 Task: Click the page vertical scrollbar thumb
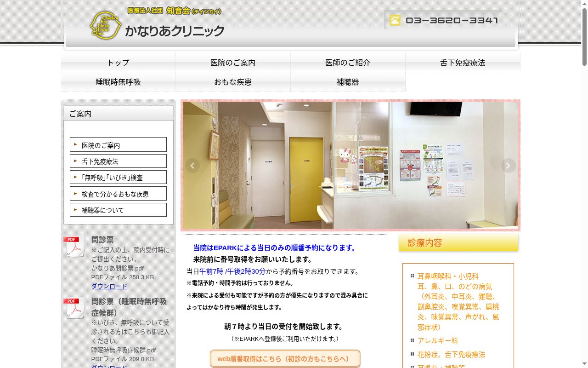(x=584, y=37)
